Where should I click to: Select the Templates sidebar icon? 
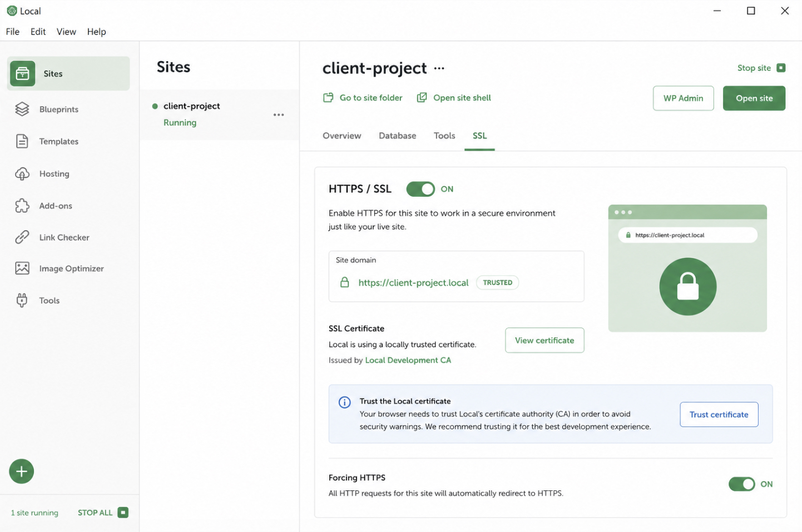point(22,141)
